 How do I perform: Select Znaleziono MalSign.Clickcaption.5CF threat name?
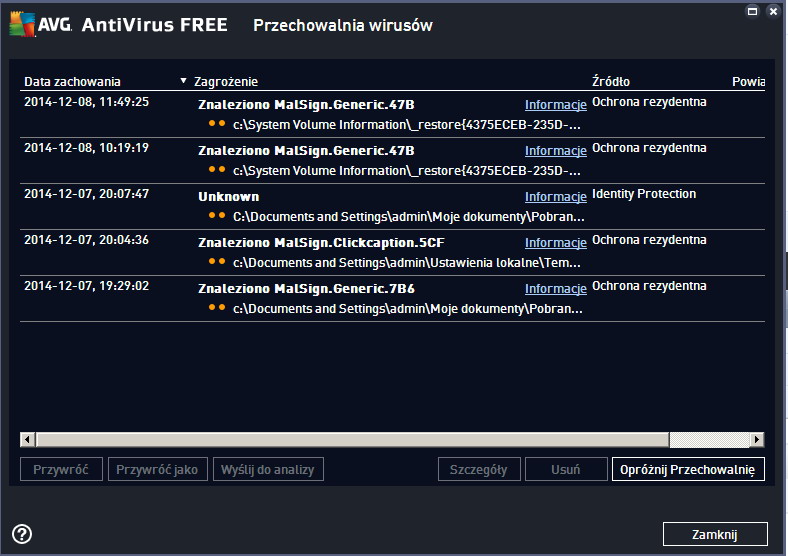tap(321, 243)
